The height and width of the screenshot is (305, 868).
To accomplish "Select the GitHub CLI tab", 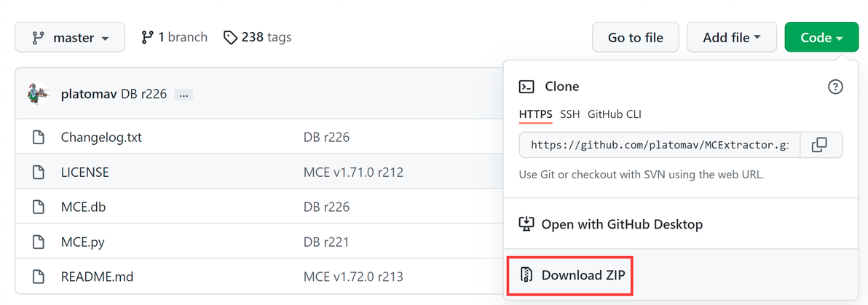I will [x=614, y=114].
